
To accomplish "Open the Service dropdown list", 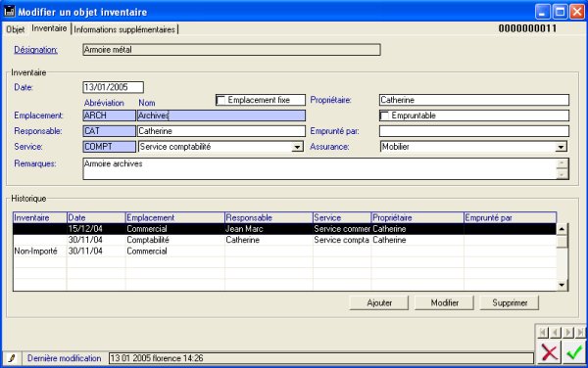I will pos(297,147).
